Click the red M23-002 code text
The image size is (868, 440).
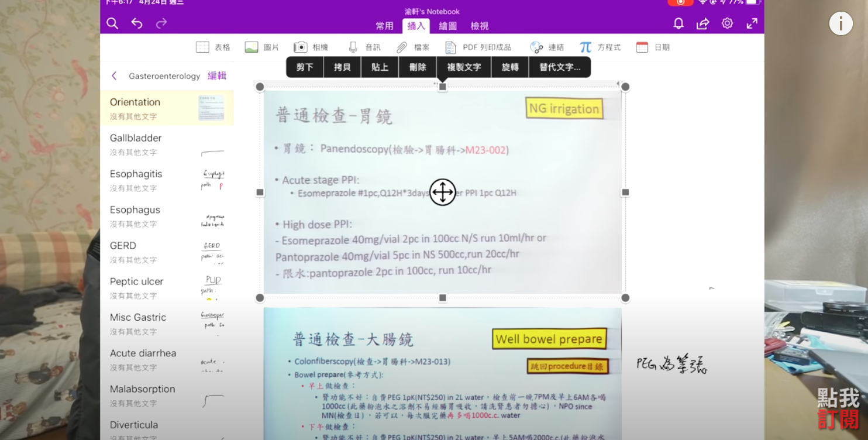tap(485, 150)
